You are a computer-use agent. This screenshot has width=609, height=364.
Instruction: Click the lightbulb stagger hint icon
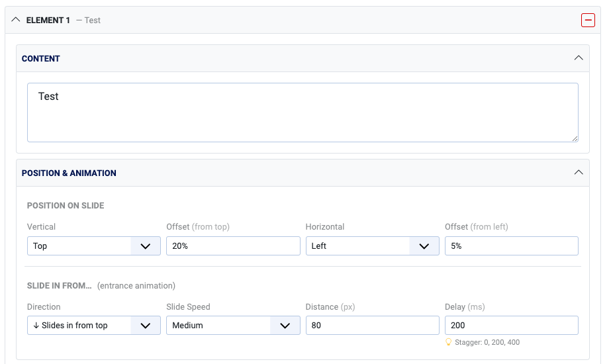(x=448, y=342)
